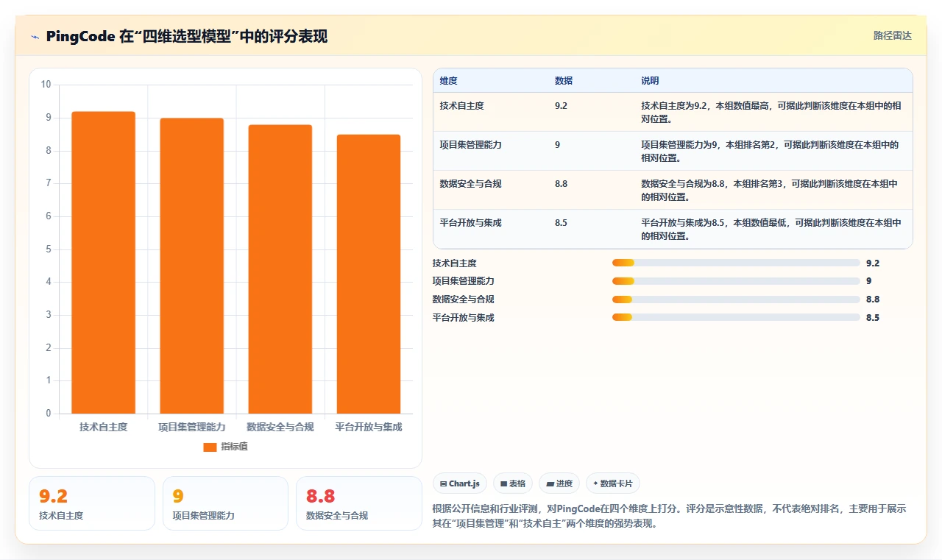Click the 数据 column header

tap(564, 80)
